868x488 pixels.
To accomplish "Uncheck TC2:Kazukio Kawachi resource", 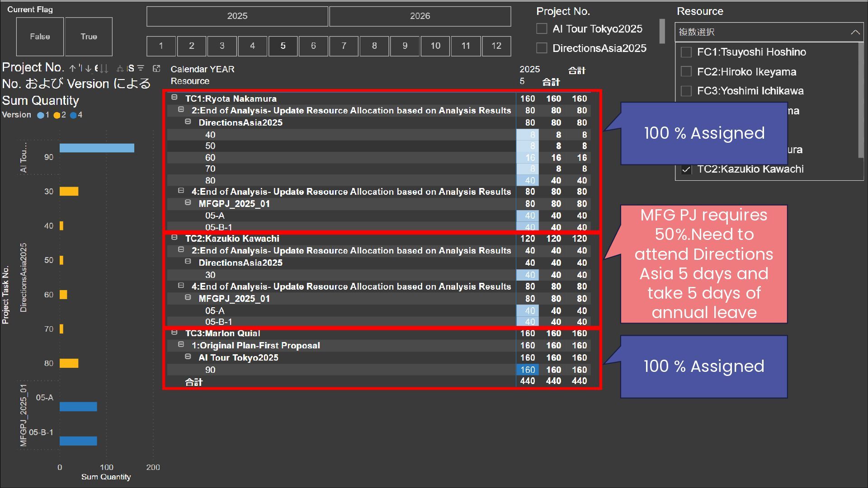I will 686,169.
